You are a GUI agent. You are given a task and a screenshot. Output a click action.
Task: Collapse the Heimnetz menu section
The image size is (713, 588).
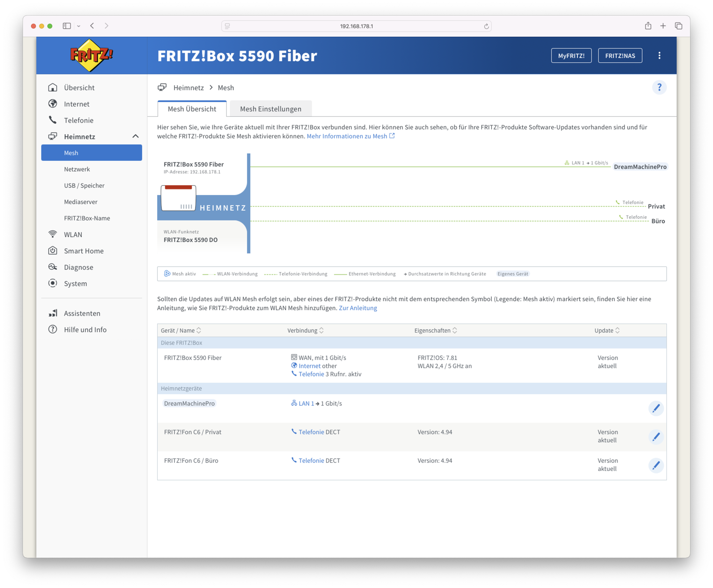(x=136, y=137)
